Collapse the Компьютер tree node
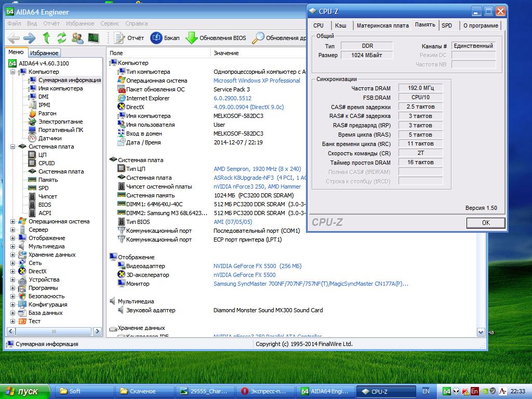The height and width of the screenshot is (399, 532). coord(12,72)
